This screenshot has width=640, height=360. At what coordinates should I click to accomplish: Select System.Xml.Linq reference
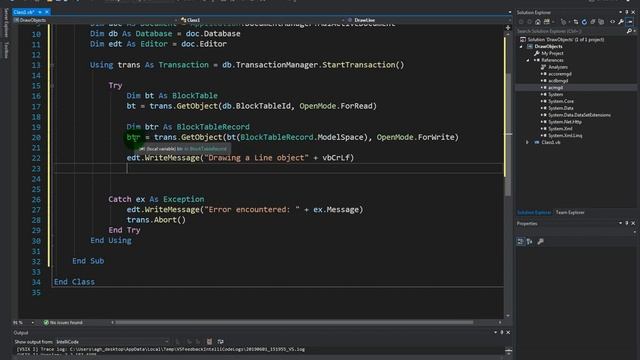point(565,136)
